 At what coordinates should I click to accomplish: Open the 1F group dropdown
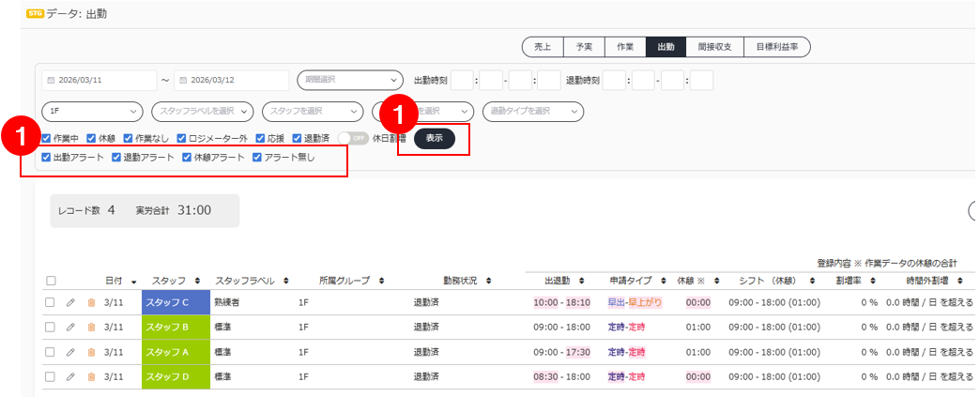93,111
